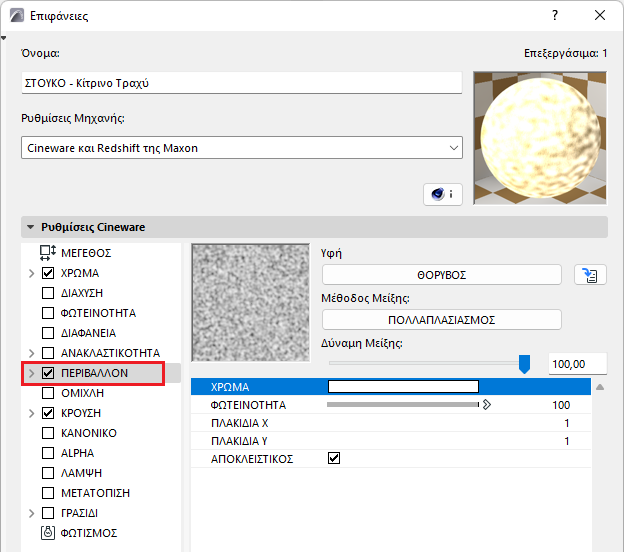Screen dimensions: 624x552
Task: Expand the ΚΡΟΥΣΗ channel tree arrow
Action: pyautogui.click(x=31, y=413)
